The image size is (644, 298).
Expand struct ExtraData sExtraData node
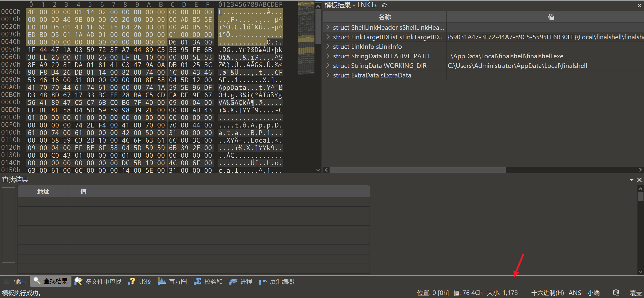[328, 75]
